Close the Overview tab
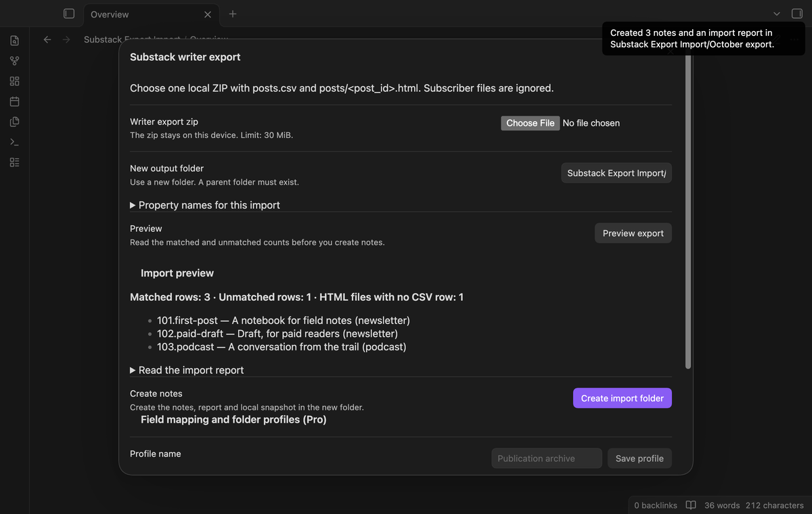 tap(208, 14)
